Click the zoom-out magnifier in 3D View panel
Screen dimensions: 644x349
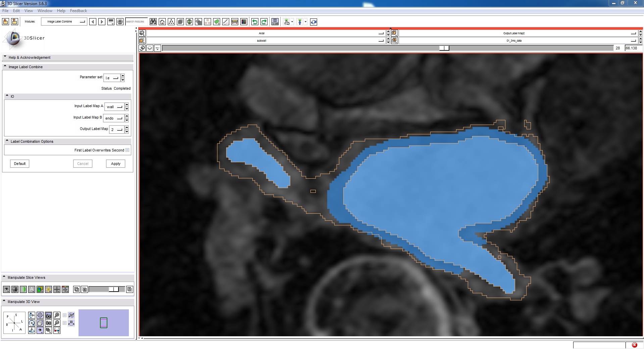(x=57, y=323)
